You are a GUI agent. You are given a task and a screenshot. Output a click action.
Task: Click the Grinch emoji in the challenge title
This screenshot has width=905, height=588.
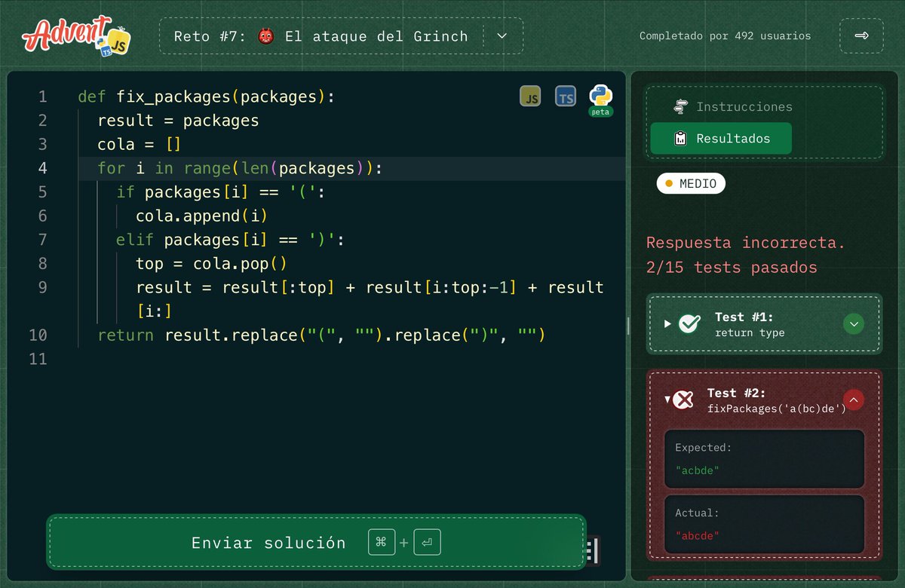pos(265,35)
